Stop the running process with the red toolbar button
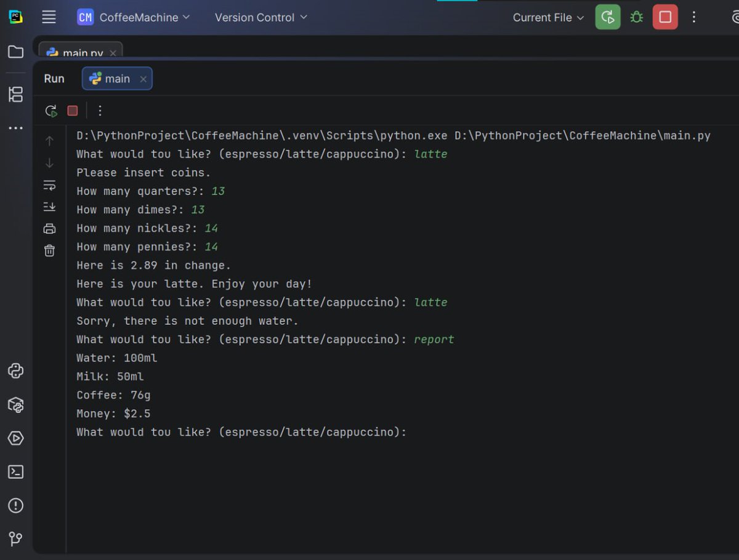 coord(665,17)
